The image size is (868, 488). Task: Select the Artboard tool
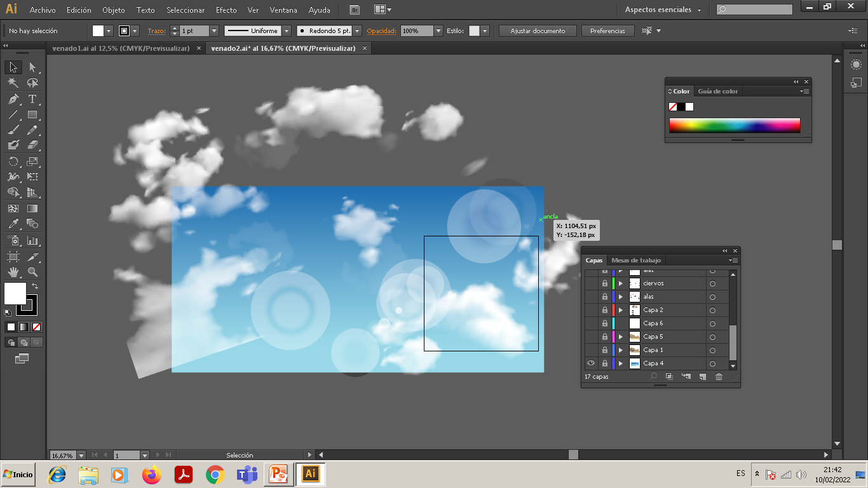tap(13, 257)
